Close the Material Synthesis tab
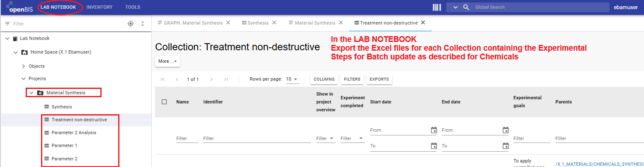644x167 pixels. click(x=340, y=23)
